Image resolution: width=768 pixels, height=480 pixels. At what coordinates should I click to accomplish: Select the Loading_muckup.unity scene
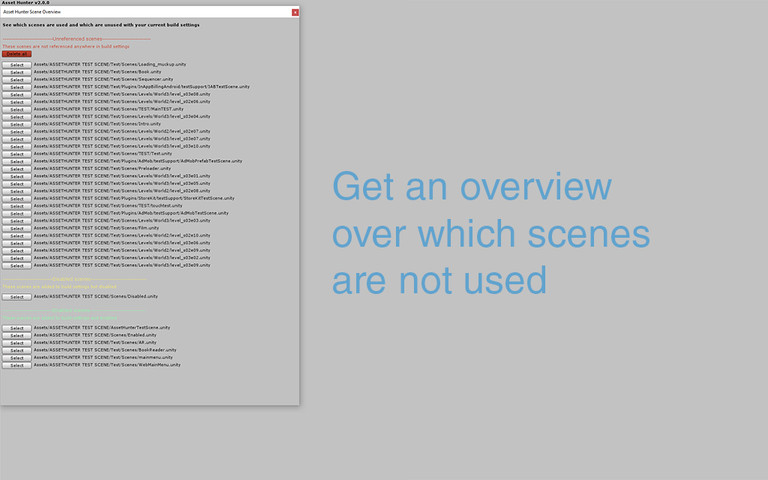(17, 65)
